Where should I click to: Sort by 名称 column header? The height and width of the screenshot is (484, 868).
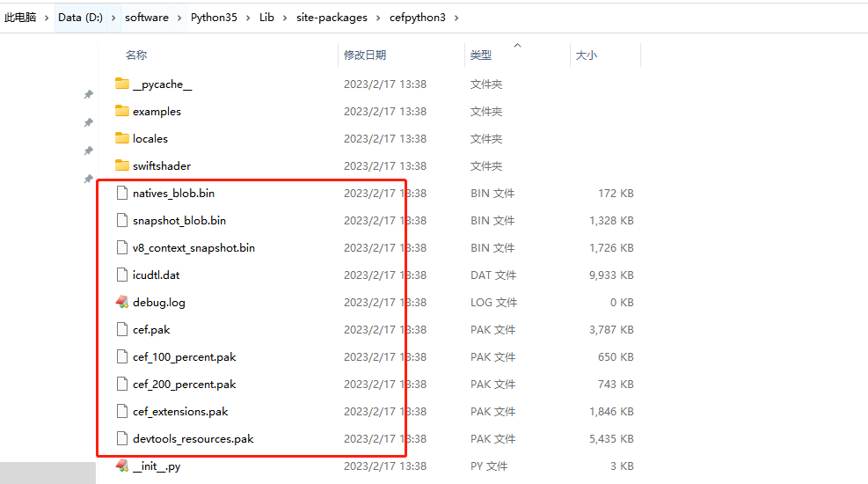click(x=136, y=55)
